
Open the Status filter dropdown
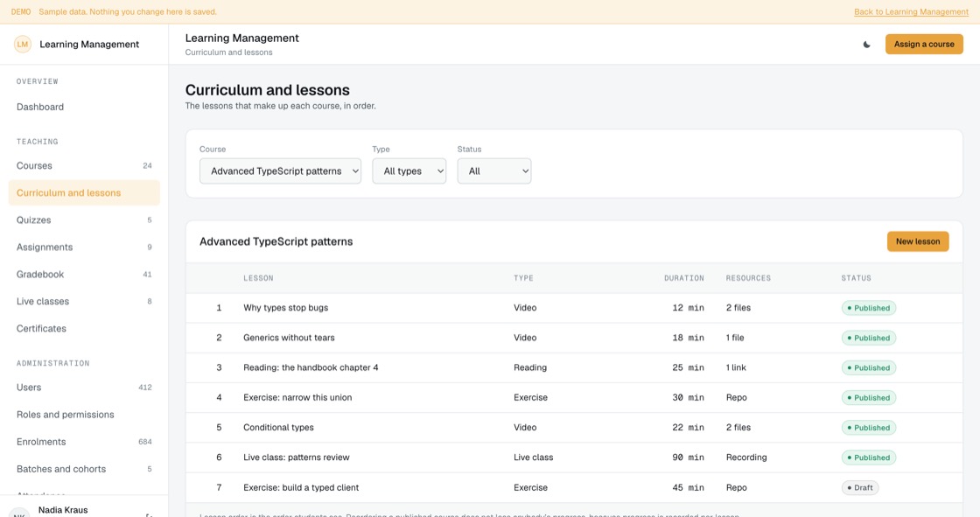pos(494,171)
